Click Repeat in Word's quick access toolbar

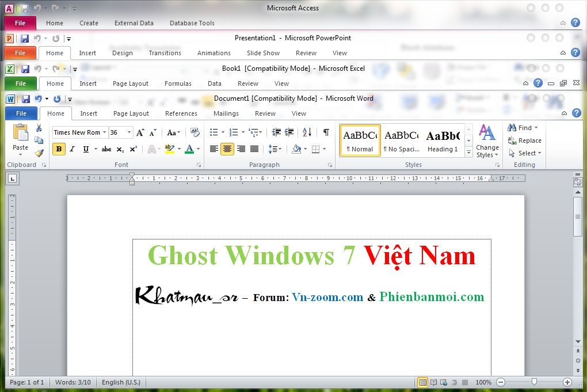pos(57,99)
